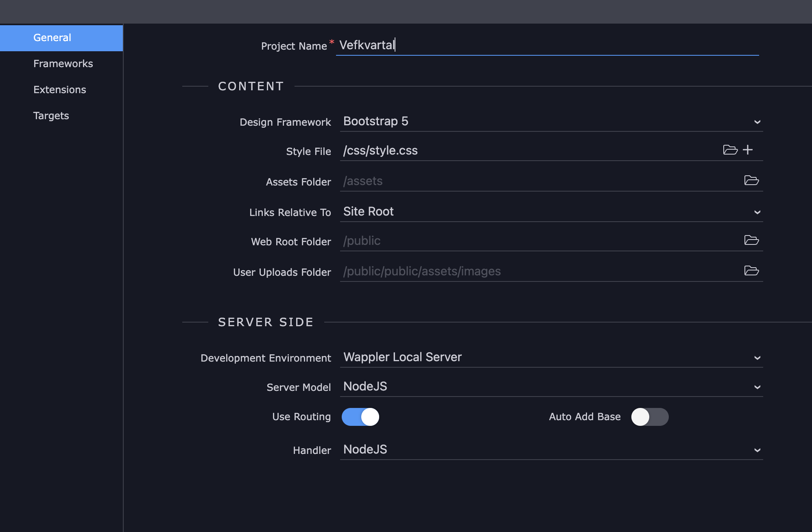Click the Use Routing label

coord(301,417)
